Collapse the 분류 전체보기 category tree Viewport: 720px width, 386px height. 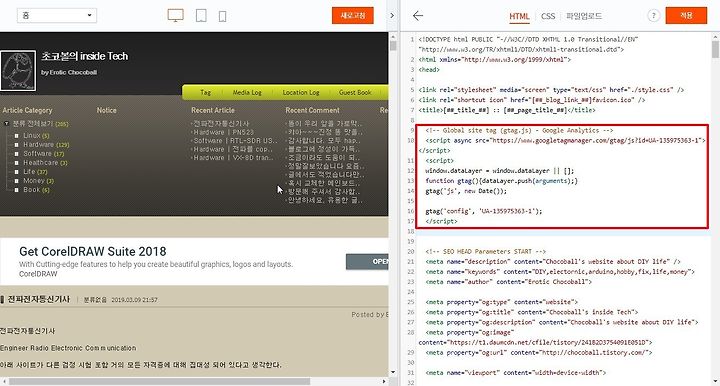(x=6, y=123)
